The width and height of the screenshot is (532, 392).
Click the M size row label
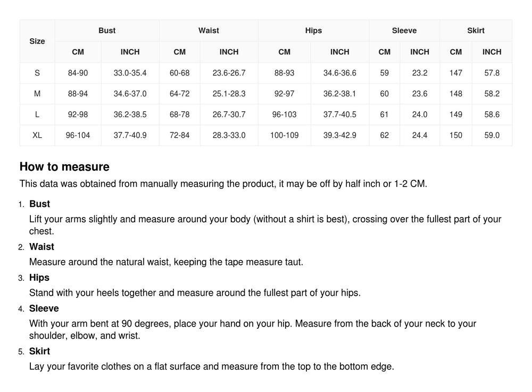[x=37, y=94]
